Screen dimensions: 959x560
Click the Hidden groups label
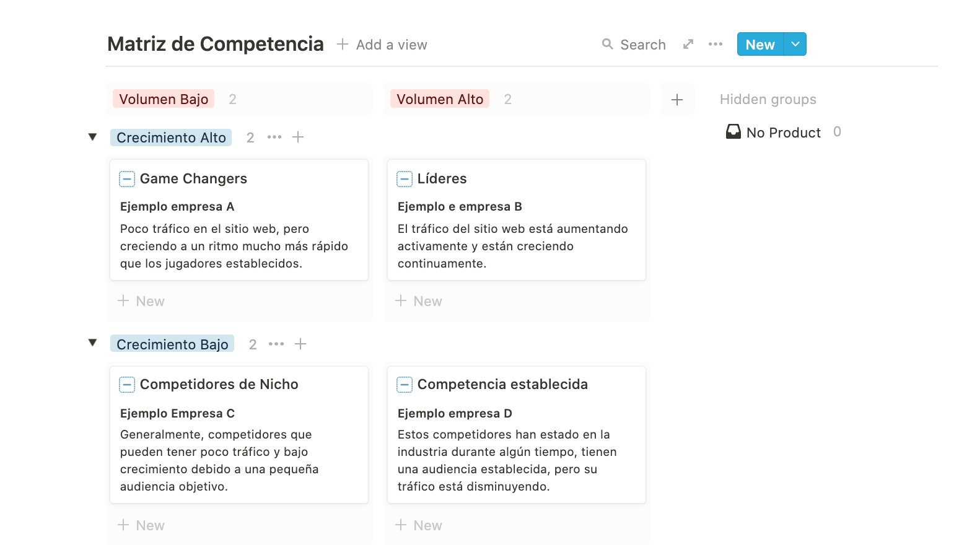(768, 99)
